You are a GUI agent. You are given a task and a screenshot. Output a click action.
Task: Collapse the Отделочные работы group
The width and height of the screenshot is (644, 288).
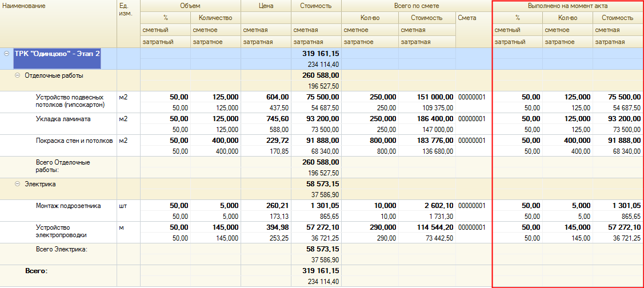pyautogui.click(x=17, y=75)
